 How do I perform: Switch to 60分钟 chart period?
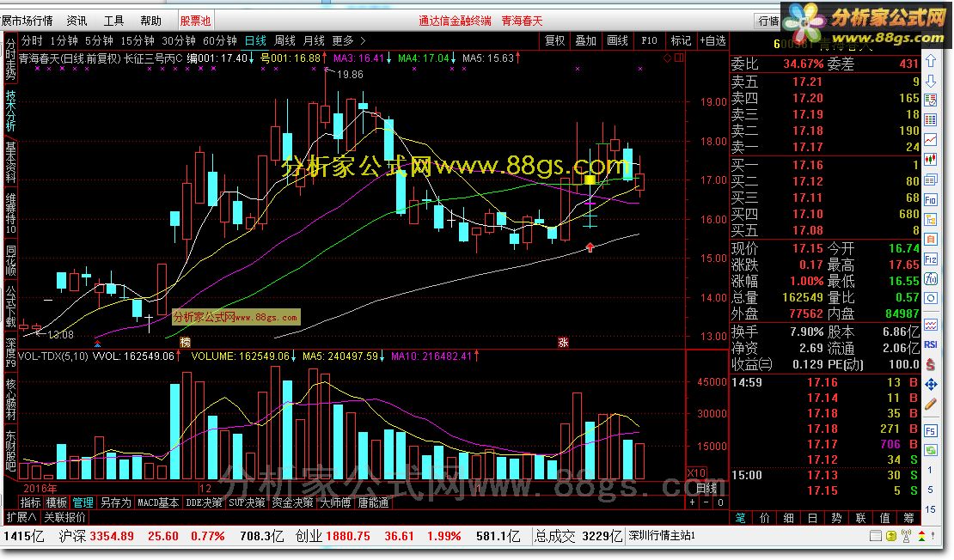(220, 40)
